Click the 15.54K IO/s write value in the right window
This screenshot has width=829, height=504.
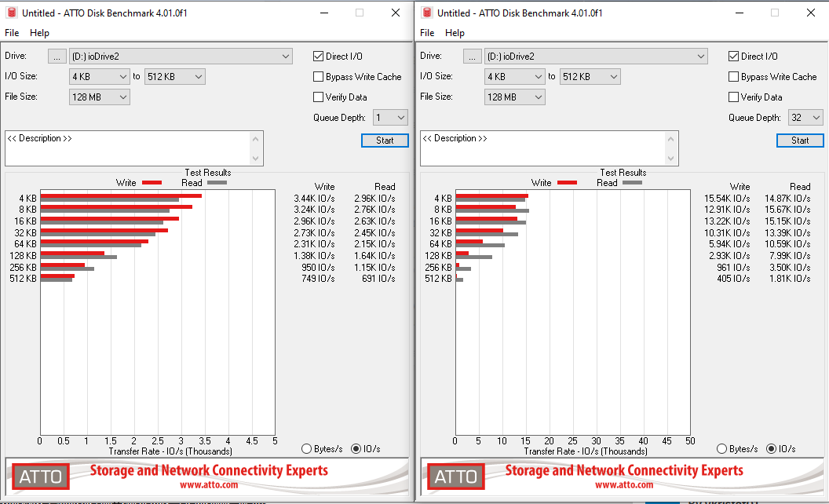point(727,199)
